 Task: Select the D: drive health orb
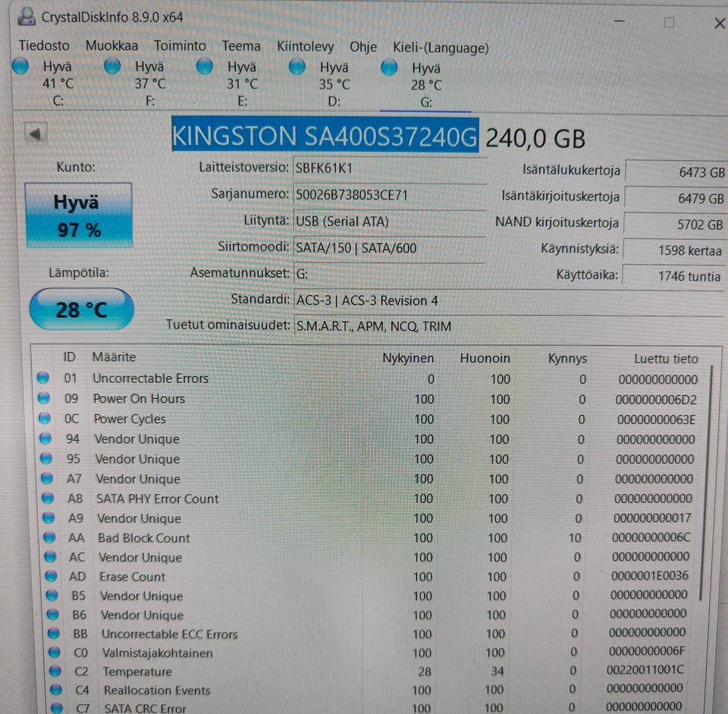[297, 67]
